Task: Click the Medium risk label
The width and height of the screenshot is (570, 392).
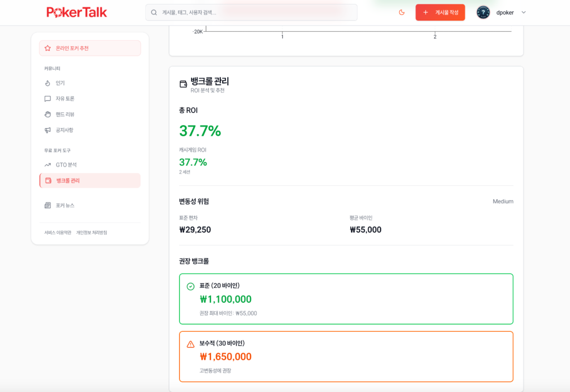Action: tap(503, 201)
